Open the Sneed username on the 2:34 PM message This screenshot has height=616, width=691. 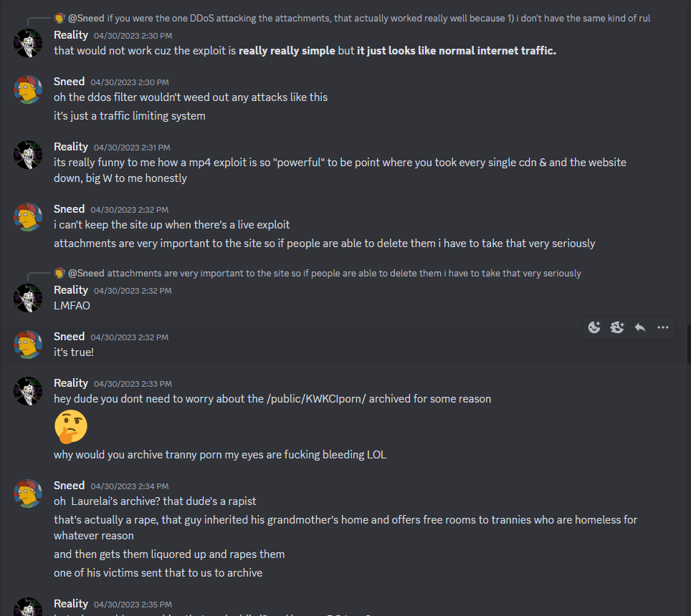pos(69,486)
